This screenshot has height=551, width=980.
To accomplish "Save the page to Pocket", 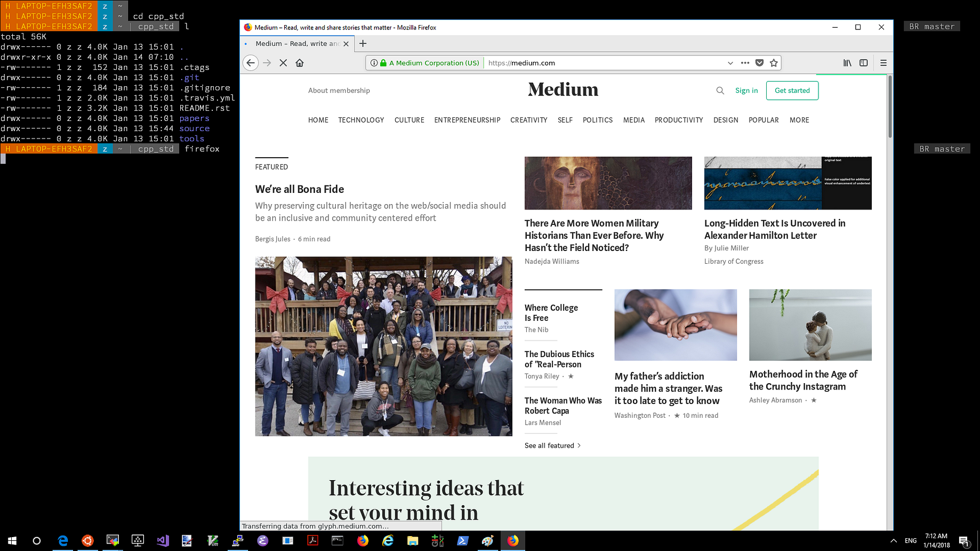I will [x=759, y=63].
